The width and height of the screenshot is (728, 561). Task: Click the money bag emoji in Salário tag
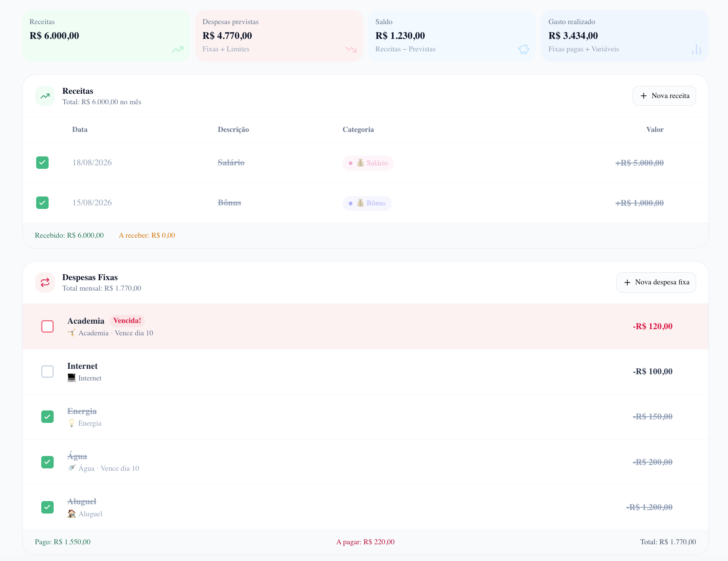(x=360, y=163)
